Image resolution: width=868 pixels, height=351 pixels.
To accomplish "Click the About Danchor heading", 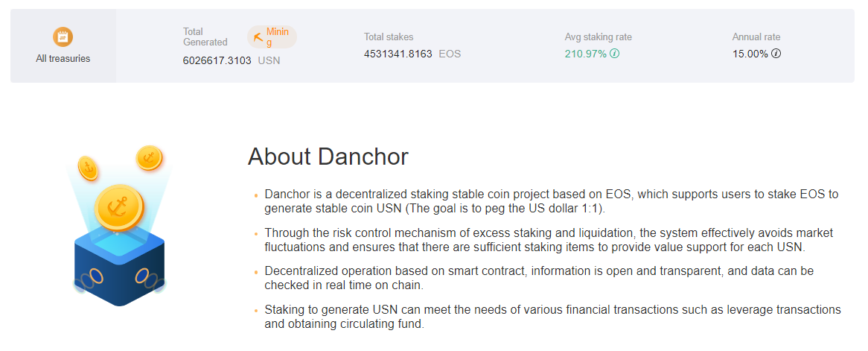I will pos(328,157).
